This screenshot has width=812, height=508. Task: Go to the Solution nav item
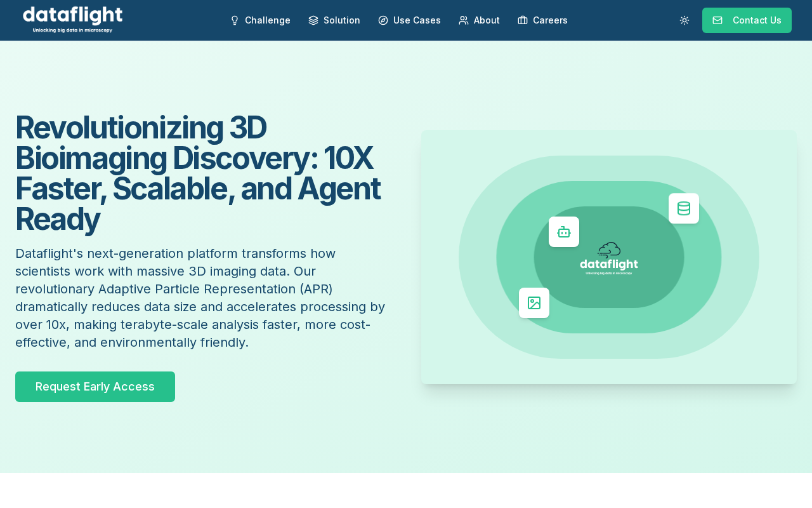[334, 20]
